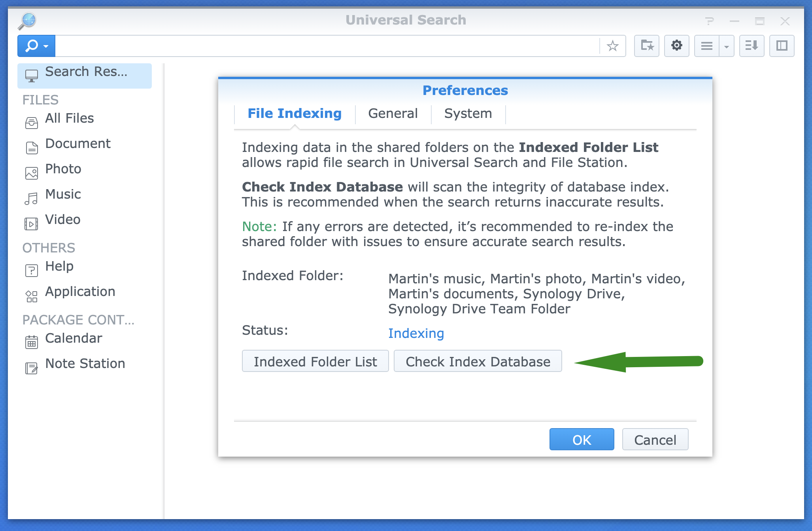Click the Indexed Folder List button
Screen dimensions: 812x531
point(315,361)
